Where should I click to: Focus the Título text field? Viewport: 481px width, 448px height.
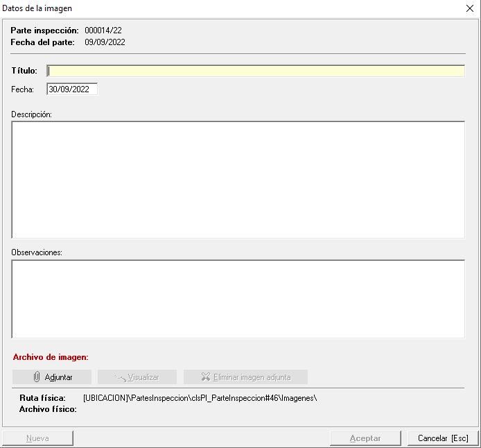[x=255, y=71]
